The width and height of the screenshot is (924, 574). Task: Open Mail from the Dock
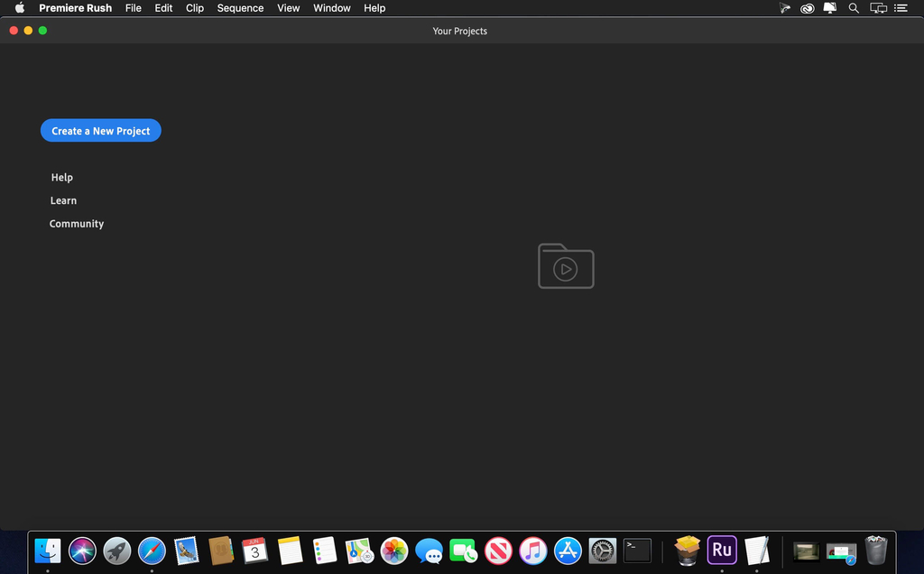187,551
